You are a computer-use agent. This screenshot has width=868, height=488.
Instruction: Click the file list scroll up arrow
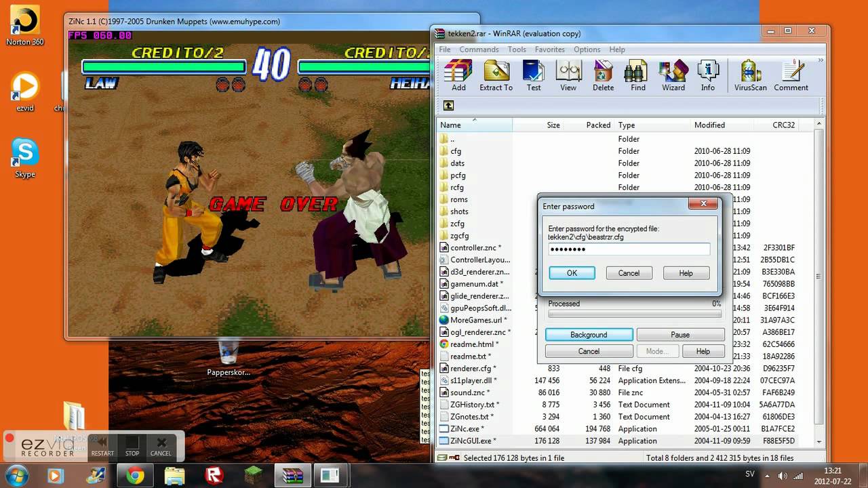[819, 125]
